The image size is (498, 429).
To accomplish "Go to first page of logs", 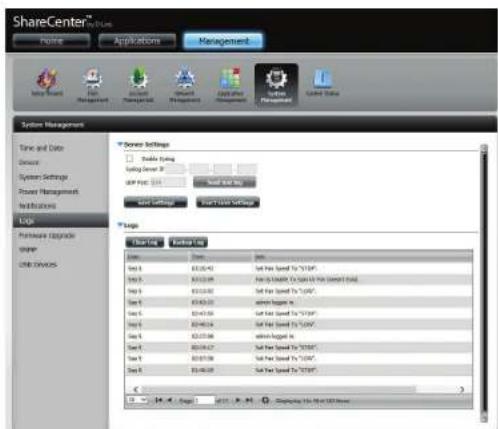I will click(x=159, y=400).
